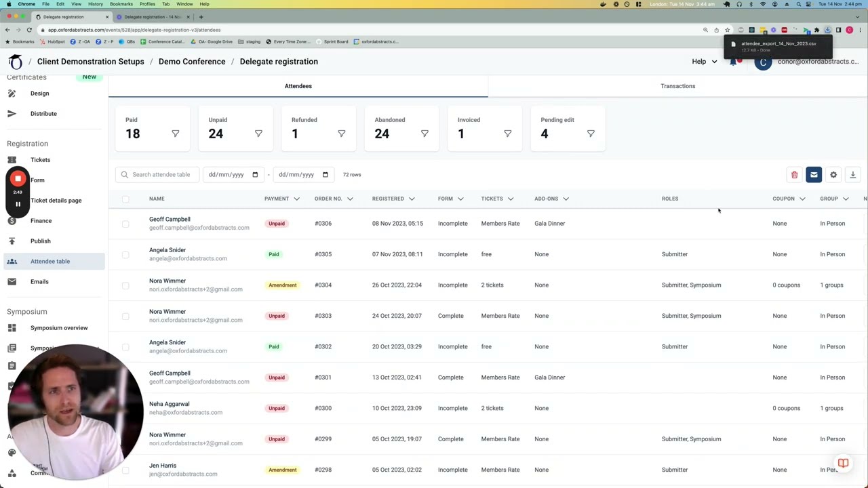Filter by Paid funnel icon
Viewport: 868px width, 488px height.
pyautogui.click(x=176, y=134)
